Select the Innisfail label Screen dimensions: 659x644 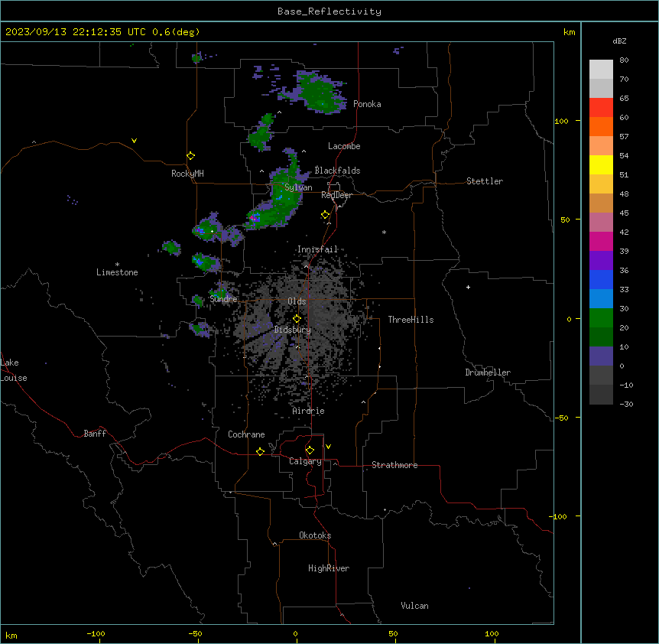point(317,249)
